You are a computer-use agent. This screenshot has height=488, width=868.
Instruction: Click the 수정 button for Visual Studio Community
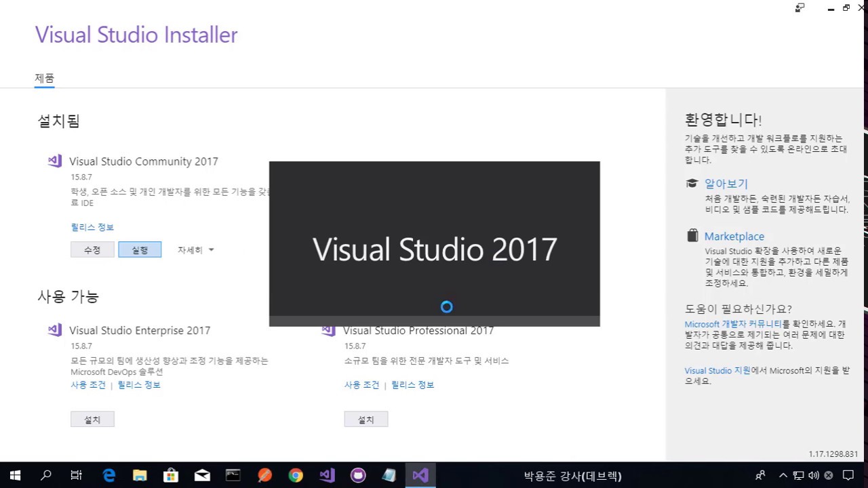coord(92,250)
